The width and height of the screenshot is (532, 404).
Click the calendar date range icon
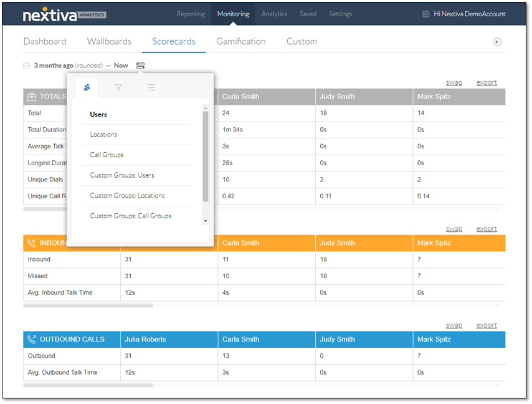(x=26, y=65)
